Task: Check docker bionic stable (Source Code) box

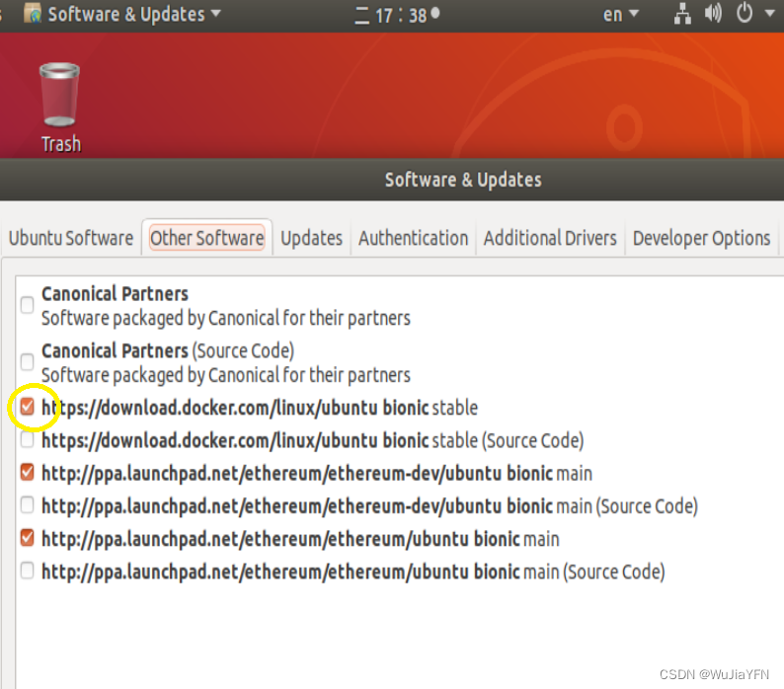Action: pos(27,440)
